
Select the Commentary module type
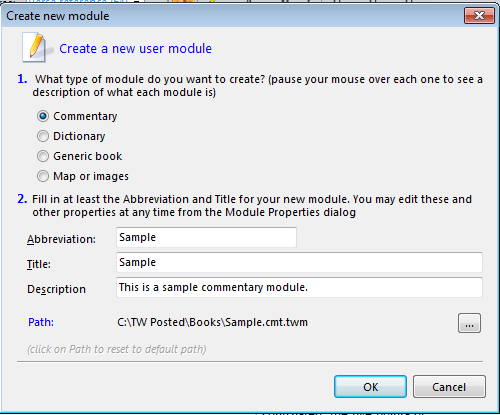(43, 116)
